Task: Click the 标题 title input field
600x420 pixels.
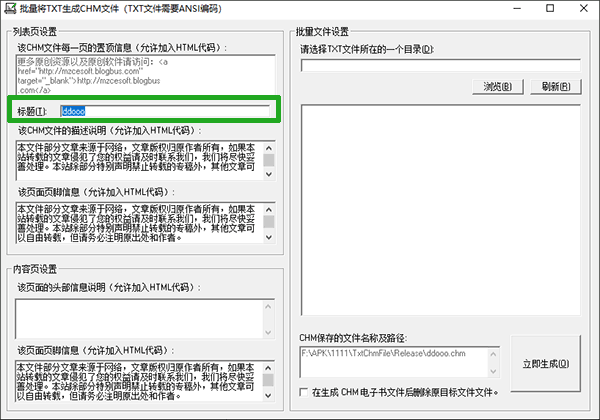Action: (x=165, y=111)
